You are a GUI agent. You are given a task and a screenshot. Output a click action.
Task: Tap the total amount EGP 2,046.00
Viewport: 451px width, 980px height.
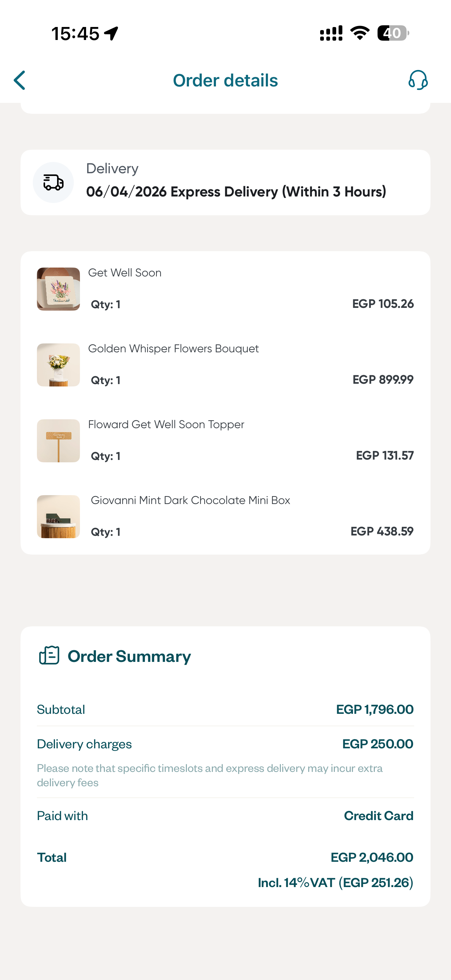[x=371, y=857]
